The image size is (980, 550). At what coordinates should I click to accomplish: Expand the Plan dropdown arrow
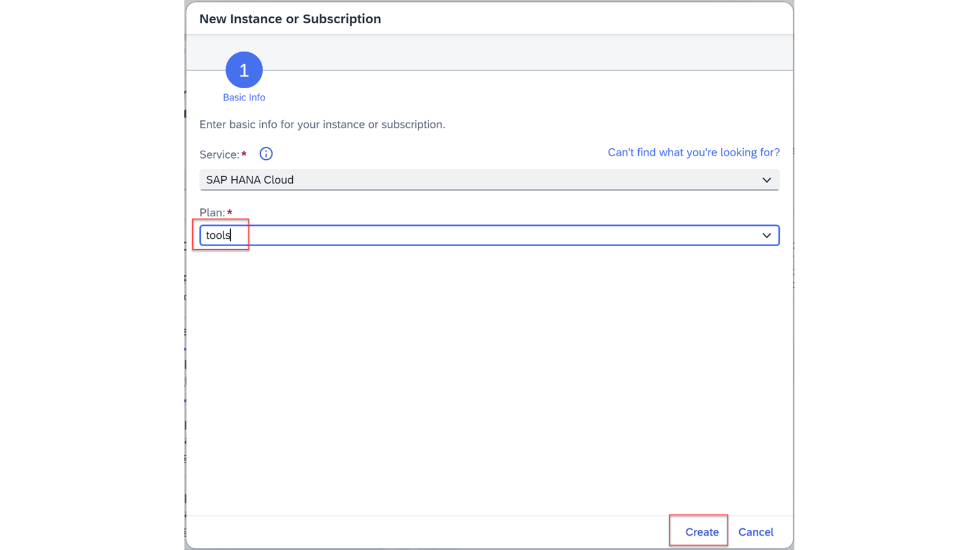click(x=766, y=236)
